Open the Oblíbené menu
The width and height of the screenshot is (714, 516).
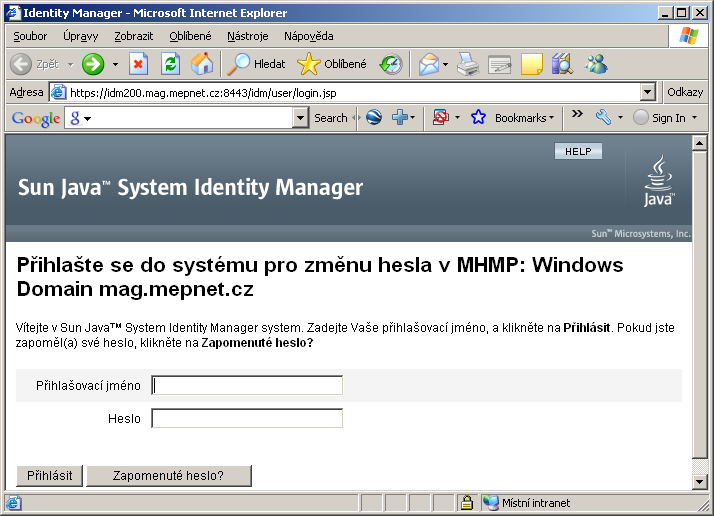pyautogui.click(x=190, y=36)
